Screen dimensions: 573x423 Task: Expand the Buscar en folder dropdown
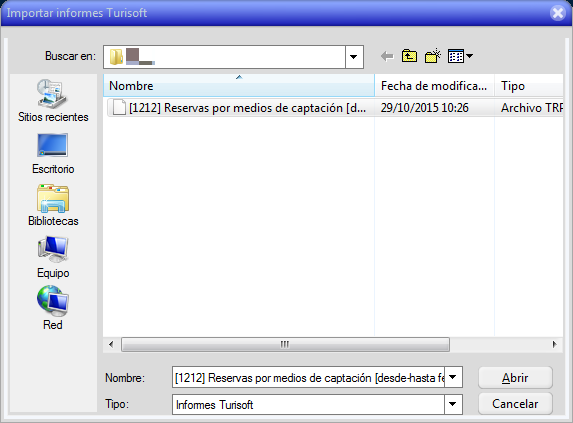(x=354, y=57)
